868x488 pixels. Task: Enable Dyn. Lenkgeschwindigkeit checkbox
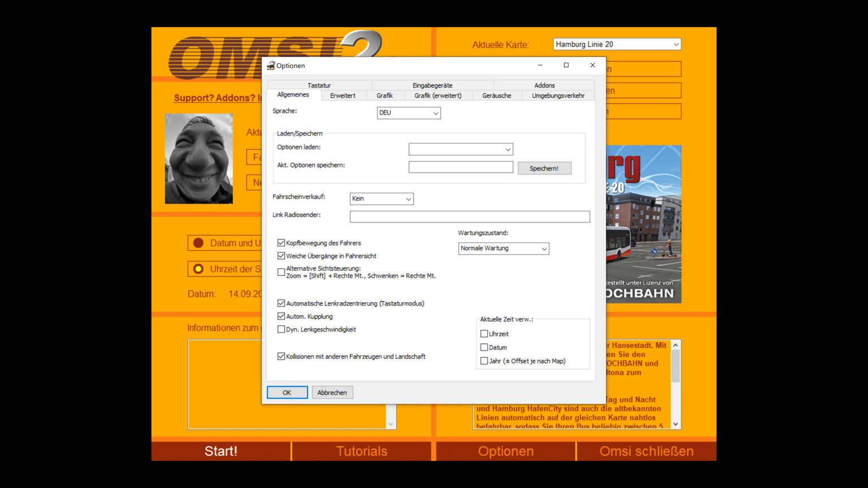(x=281, y=329)
